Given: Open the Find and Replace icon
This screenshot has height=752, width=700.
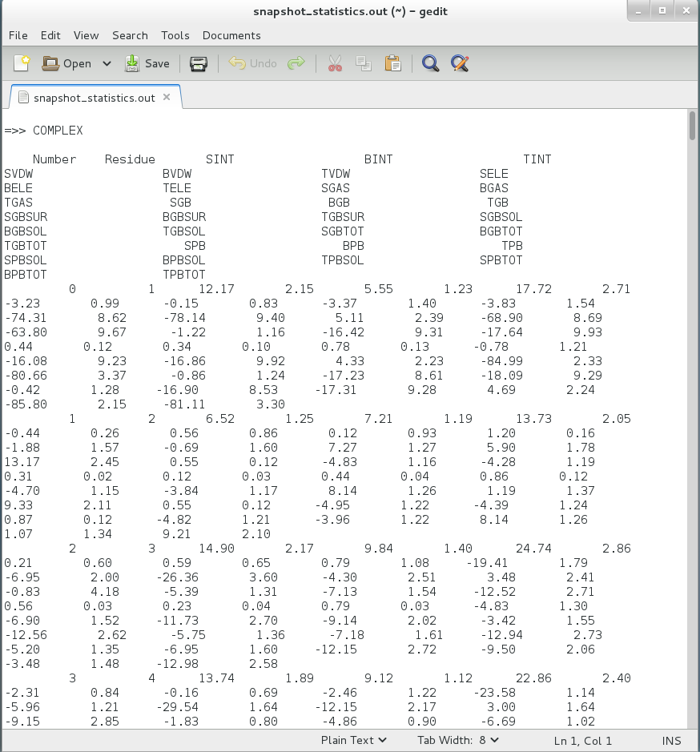Looking at the screenshot, I should click(x=460, y=63).
